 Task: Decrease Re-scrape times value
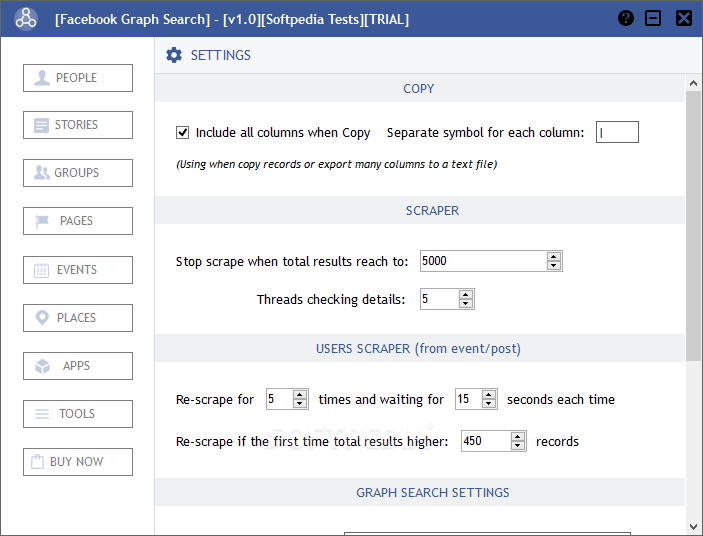point(299,403)
